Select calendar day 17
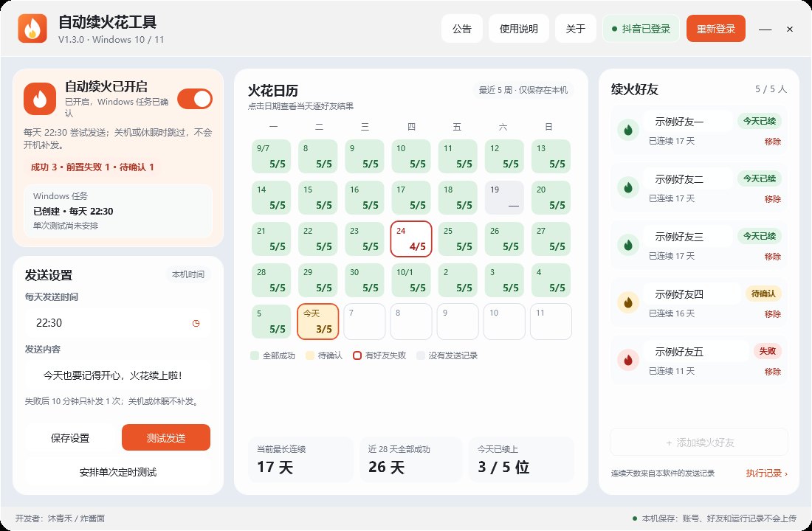The image size is (812, 531). coord(411,198)
